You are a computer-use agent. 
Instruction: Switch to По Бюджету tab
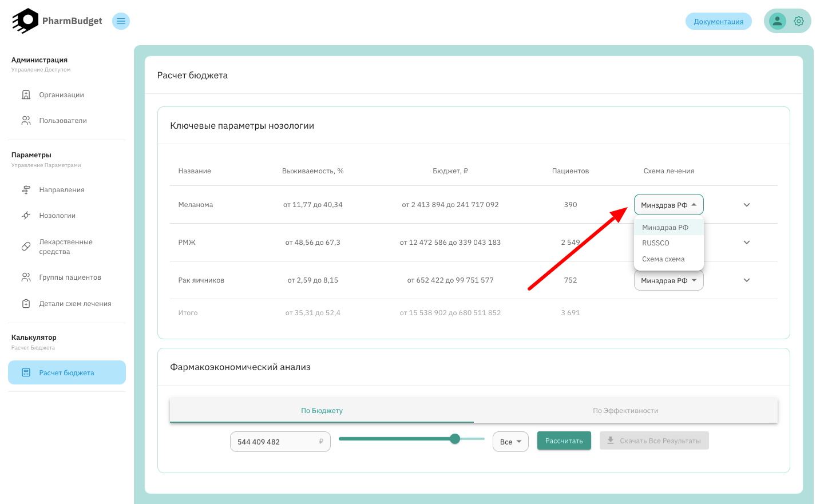pos(322,411)
